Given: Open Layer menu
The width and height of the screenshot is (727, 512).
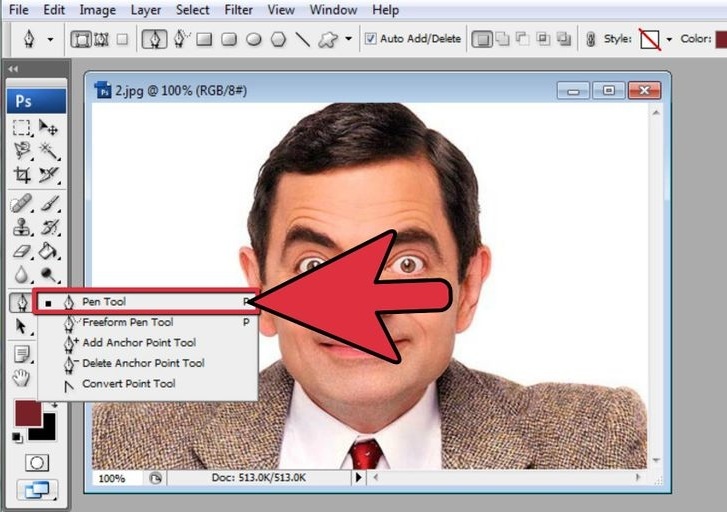Looking at the screenshot, I should 146,10.
